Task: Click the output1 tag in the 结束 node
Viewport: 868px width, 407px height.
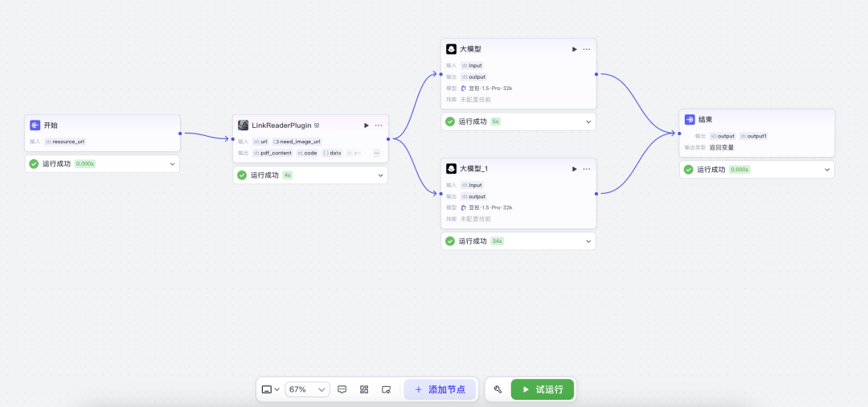Action: (753, 136)
